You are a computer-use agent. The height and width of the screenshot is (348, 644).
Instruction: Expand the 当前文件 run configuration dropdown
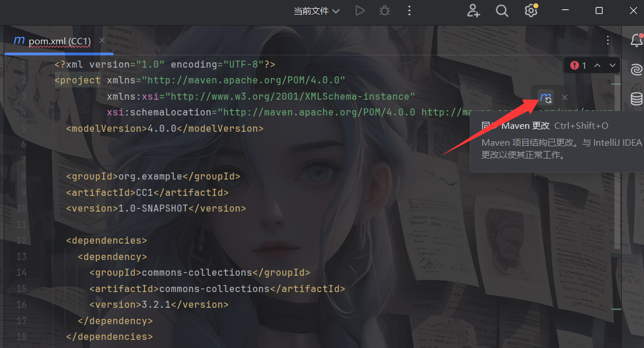coord(316,11)
